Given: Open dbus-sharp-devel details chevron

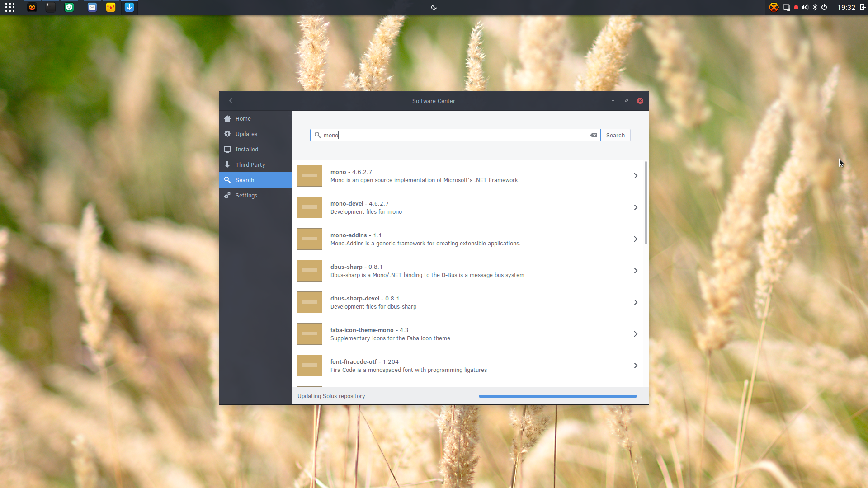Looking at the screenshot, I should pos(636,302).
